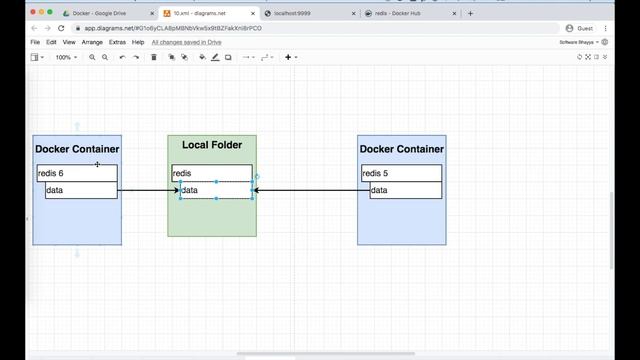Go back in browser history
Screen dimensions: 640x360
(34, 28)
